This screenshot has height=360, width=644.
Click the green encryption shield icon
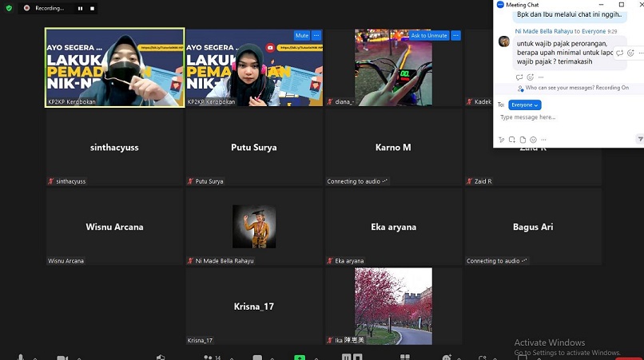click(9, 8)
